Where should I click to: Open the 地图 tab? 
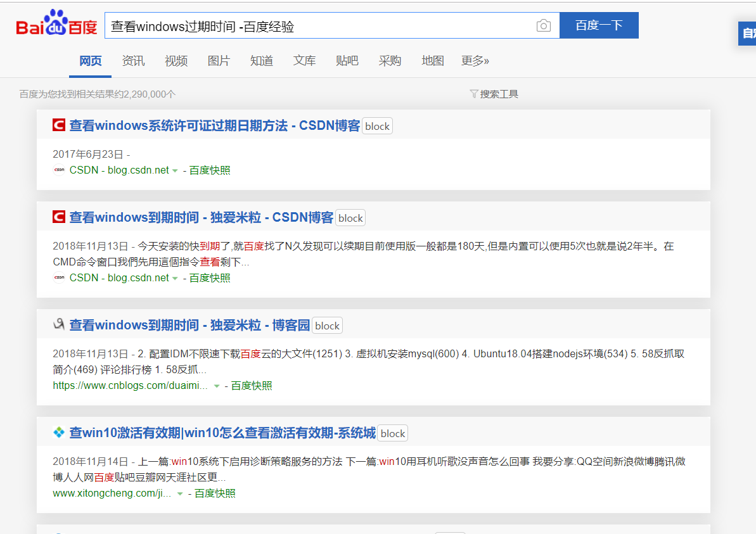tap(432, 61)
